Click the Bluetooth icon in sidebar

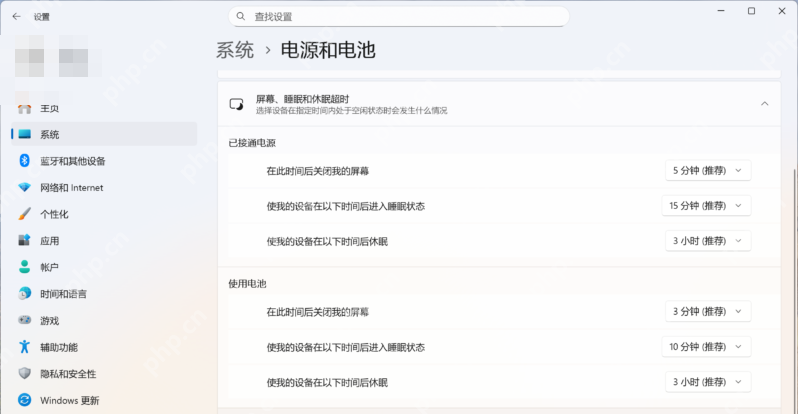pos(24,161)
